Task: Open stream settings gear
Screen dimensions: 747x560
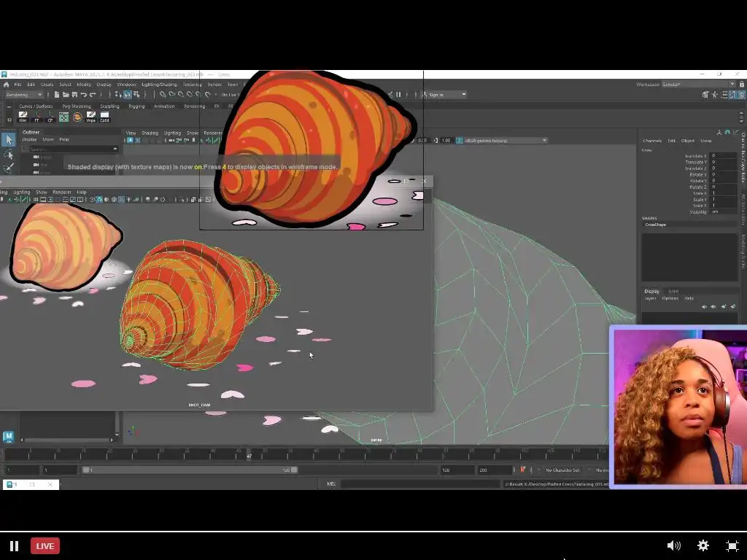Action: (703, 545)
